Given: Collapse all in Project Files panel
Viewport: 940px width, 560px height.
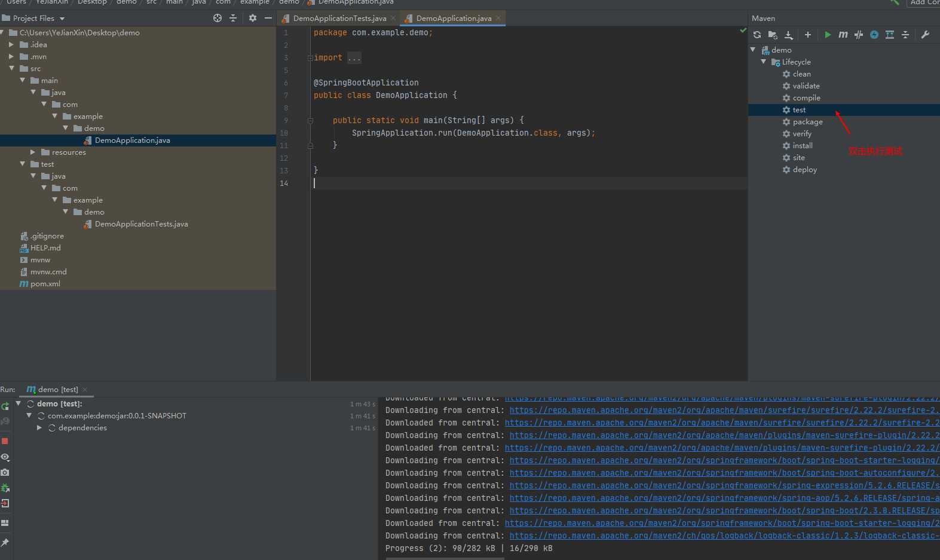Looking at the screenshot, I should point(233,18).
